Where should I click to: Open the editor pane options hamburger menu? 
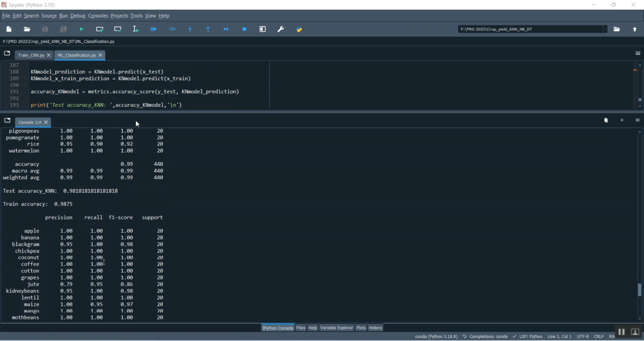tap(638, 53)
